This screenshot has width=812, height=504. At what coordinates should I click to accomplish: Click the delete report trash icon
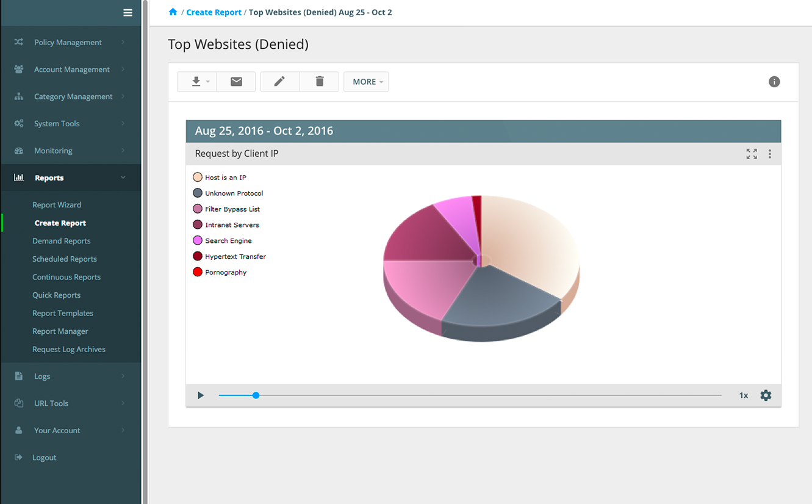click(319, 81)
